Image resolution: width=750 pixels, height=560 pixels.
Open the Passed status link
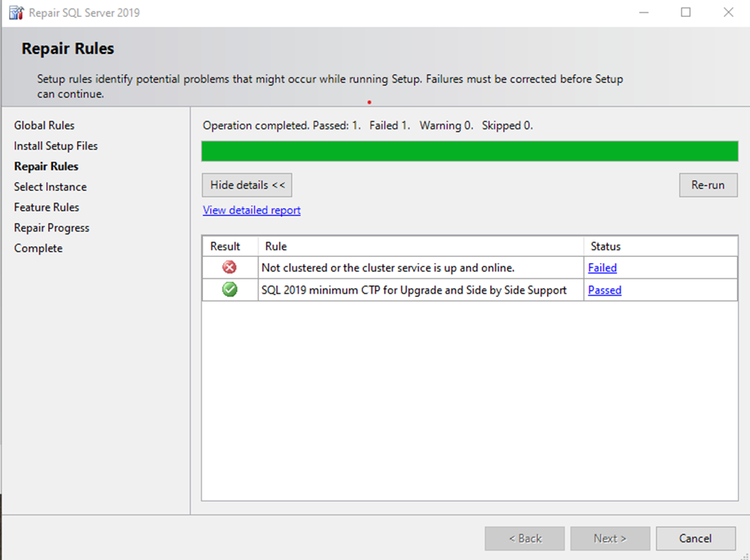pos(605,290)
